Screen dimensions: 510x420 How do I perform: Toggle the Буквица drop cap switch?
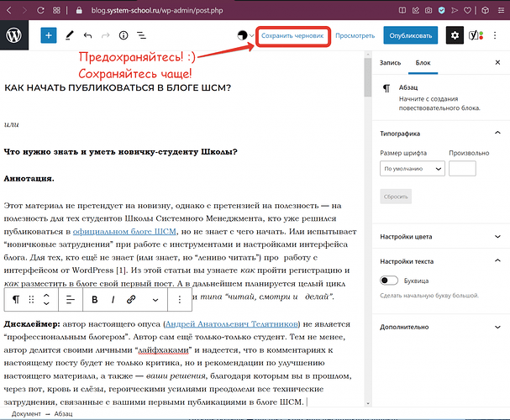point(389,281)
